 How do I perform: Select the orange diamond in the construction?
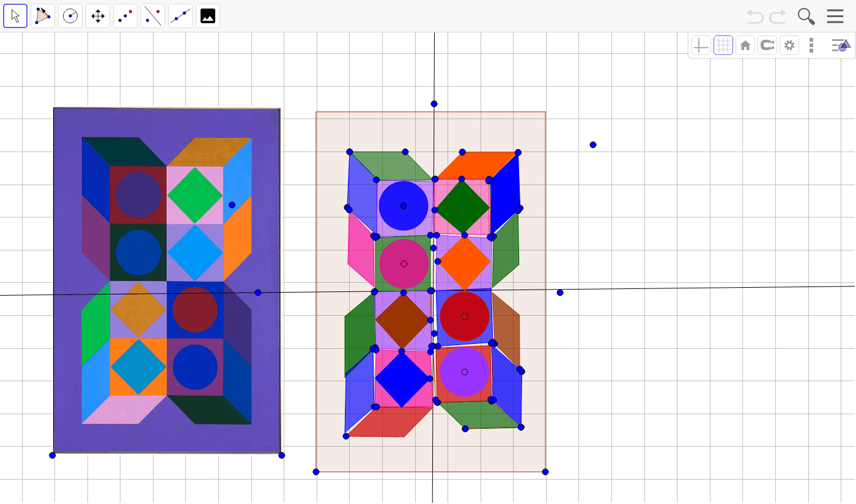click(465, 263)
